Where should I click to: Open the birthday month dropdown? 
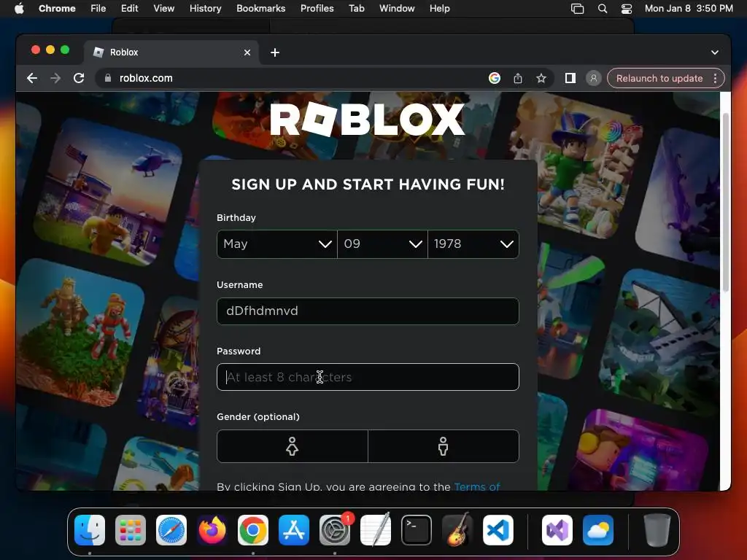277,244
